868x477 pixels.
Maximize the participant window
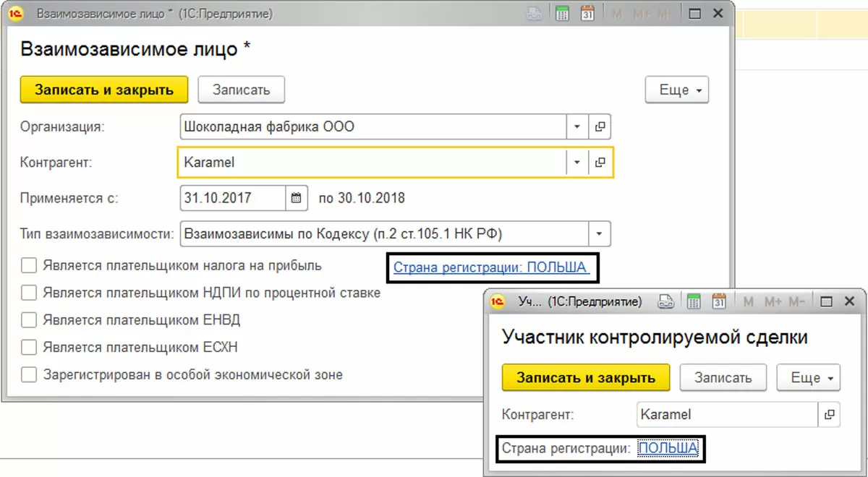coord(826,301)
